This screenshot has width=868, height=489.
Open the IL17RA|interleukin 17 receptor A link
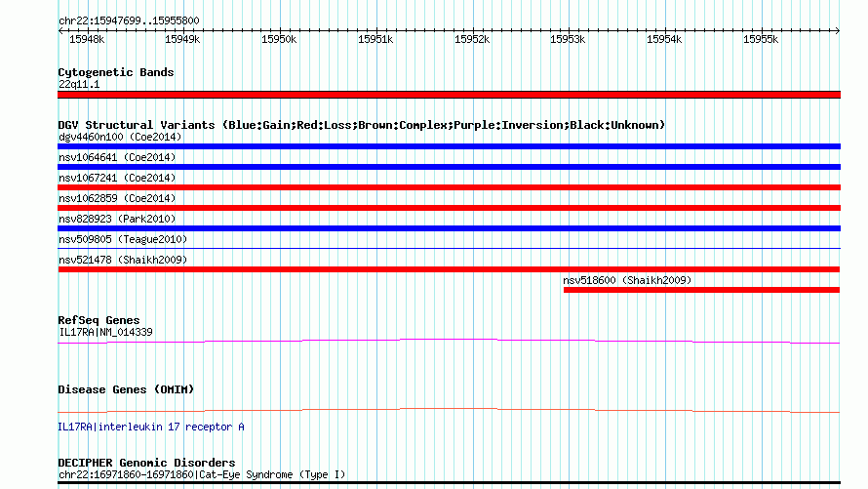[151, 427]
